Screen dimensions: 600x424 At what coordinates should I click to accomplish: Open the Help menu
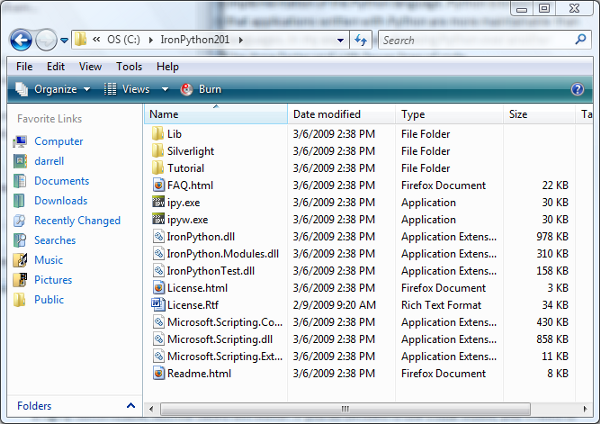[167, 67]
